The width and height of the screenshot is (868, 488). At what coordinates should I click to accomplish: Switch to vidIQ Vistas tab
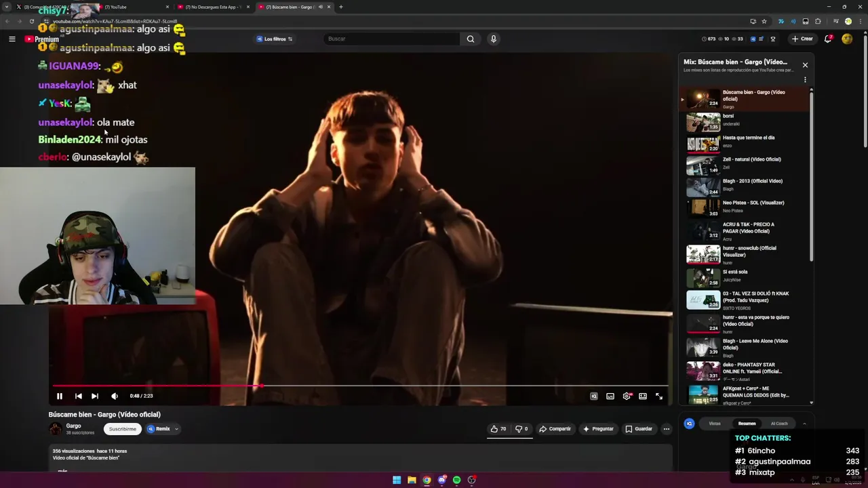click(715, 424)
